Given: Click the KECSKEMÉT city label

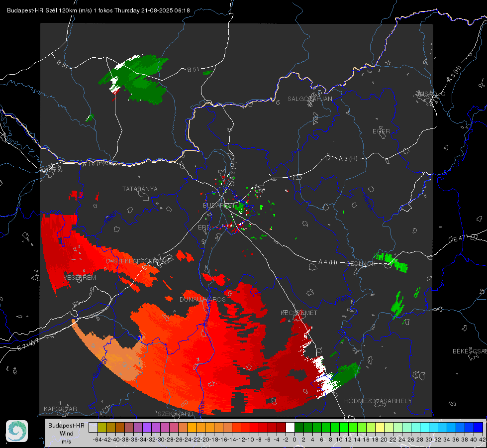Looking at the screenshot, I should click(x=299, y=313).
